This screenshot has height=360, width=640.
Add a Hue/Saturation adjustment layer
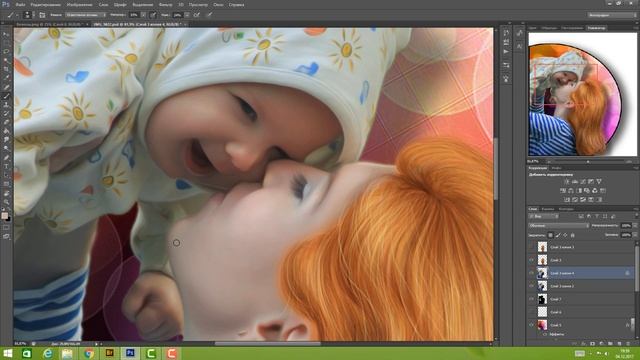563,191
